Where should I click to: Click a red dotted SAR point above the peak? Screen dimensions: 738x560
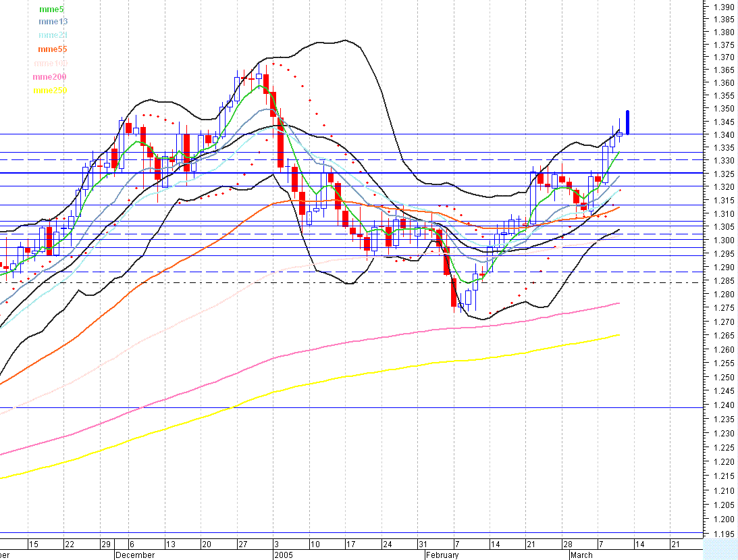tap(274, 65)
